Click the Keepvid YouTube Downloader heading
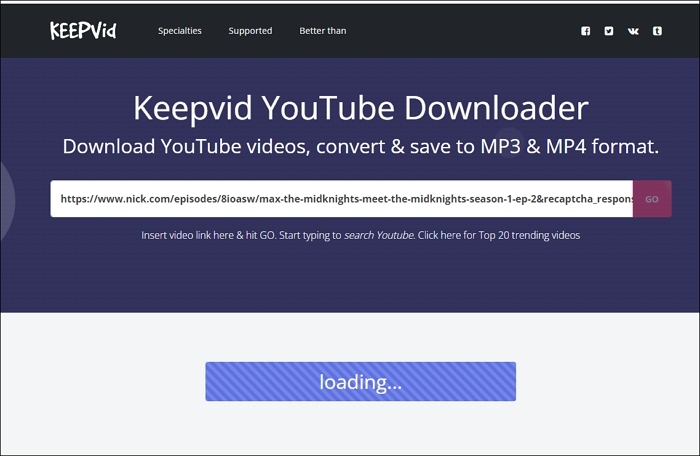700x456 pixels. point(361,108)
